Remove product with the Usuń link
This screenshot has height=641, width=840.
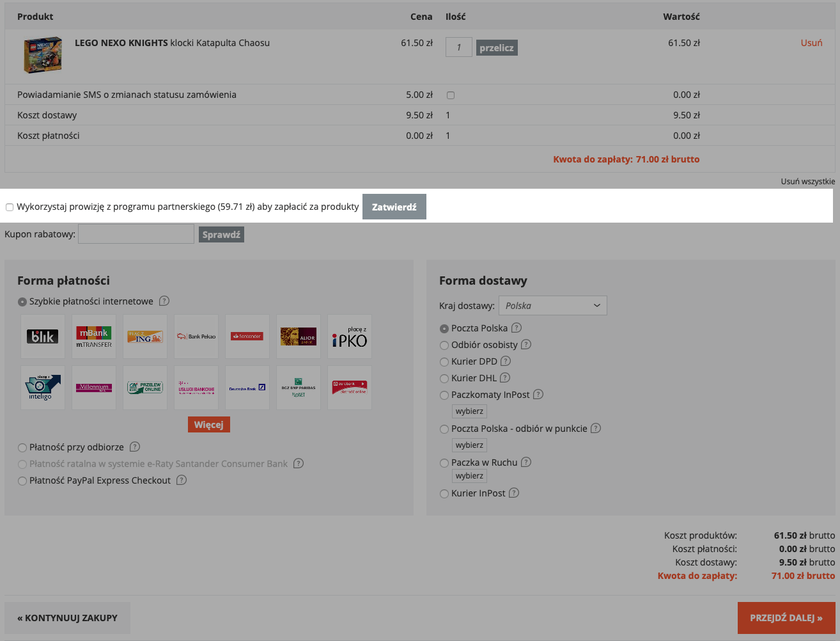pyautogui.click(x=811, y=43)
